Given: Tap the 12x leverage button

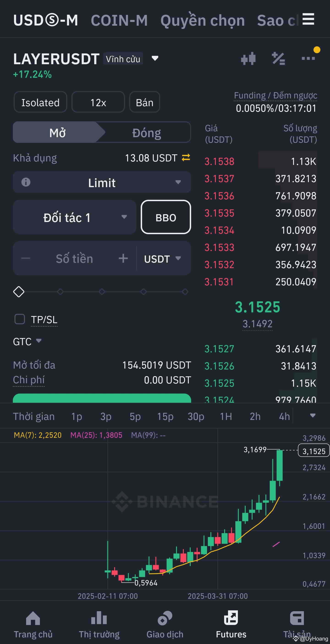Looking at the screenshot, I should (98, 102).
